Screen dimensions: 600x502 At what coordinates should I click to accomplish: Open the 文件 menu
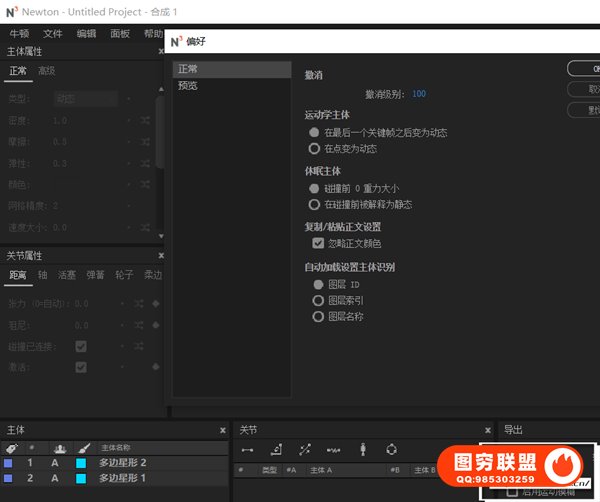(x=53, y=33)
